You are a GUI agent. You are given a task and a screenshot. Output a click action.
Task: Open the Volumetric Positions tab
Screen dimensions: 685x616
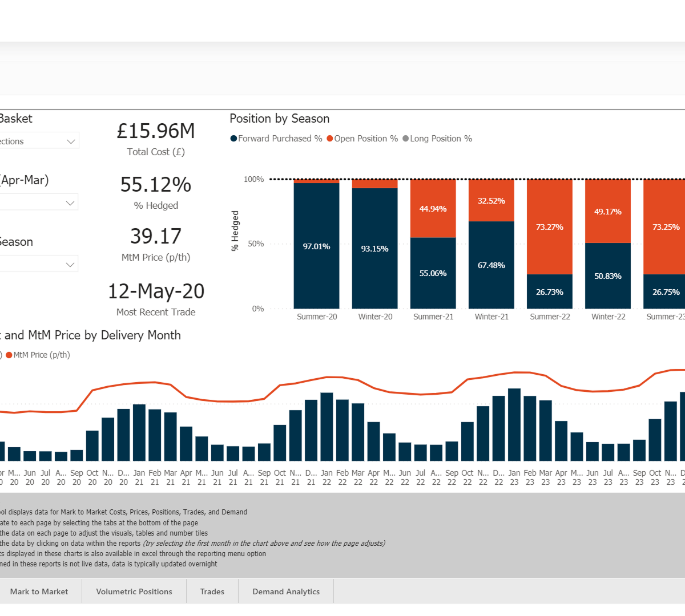pyautogui.click(x=134, y=591)
